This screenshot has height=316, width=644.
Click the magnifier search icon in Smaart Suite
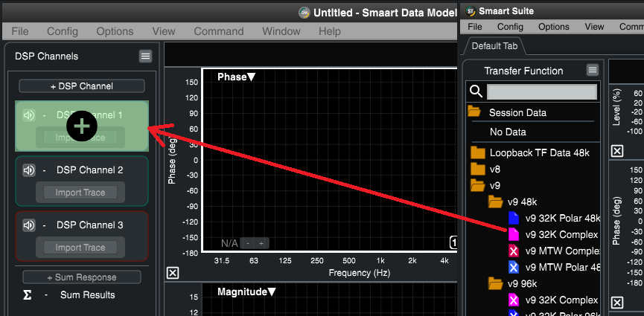coord(476,91)
